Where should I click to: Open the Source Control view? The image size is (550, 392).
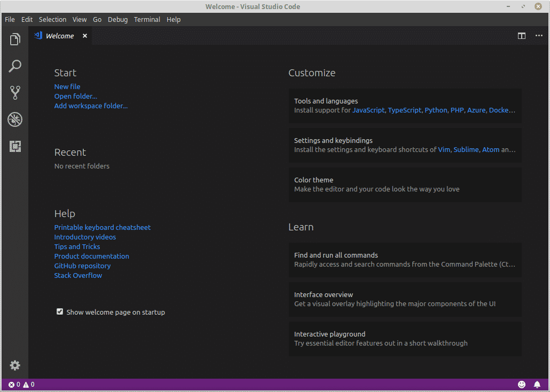pos(15,93)
